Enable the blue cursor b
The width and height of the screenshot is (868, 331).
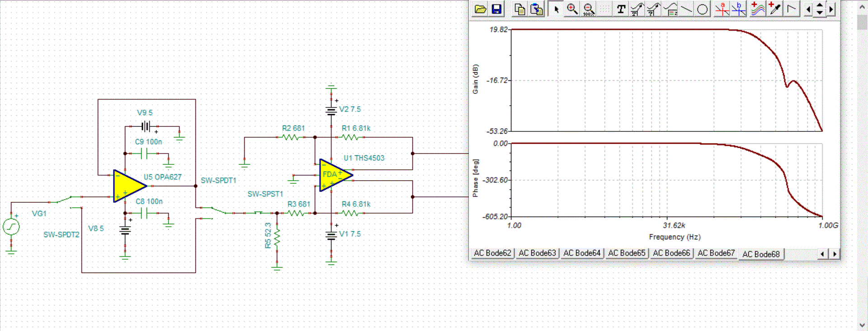click(739, 9)
